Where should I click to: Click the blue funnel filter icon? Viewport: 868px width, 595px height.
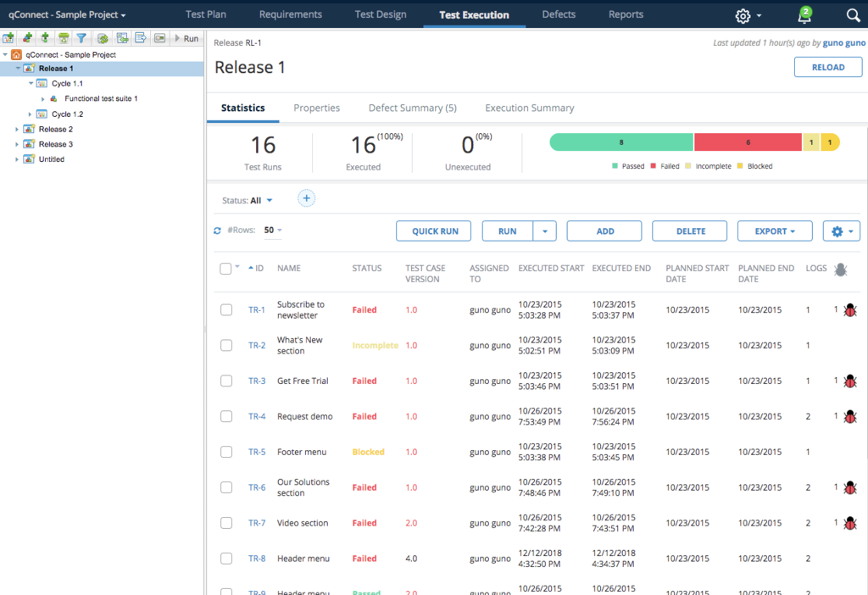[81, 38]
